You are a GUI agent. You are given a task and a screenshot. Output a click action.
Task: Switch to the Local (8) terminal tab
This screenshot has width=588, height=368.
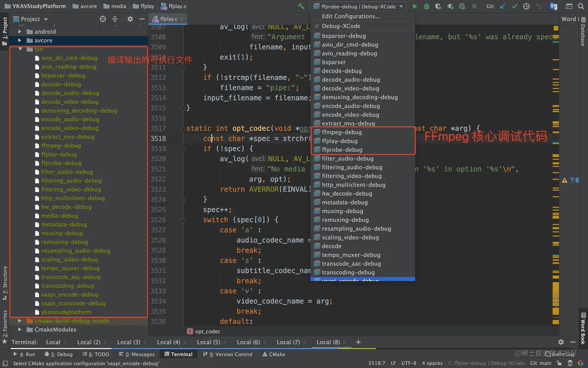[328, 342]
